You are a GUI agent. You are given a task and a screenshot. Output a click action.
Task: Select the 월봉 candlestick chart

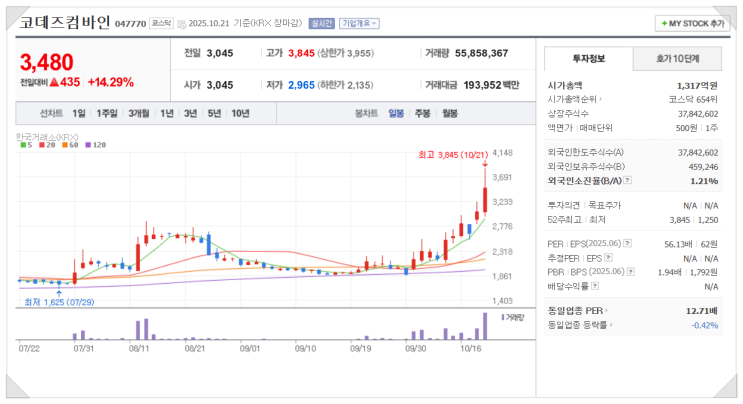click(x=450, y=114)
